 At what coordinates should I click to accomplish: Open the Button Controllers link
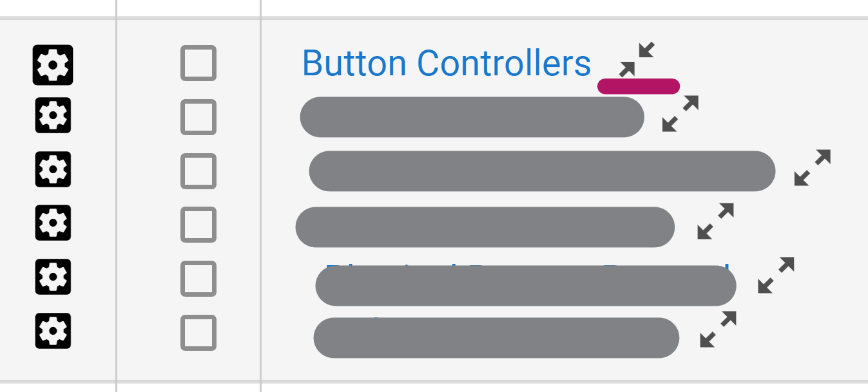(446, 63)
